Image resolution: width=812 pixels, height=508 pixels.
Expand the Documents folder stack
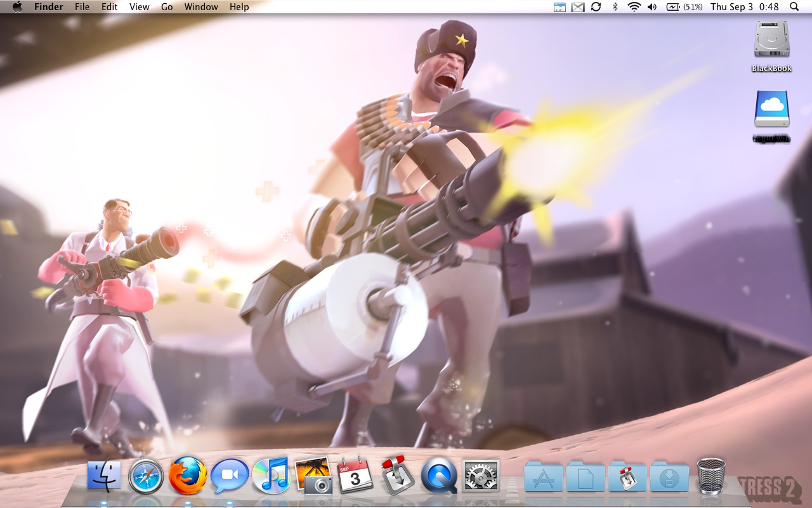pyautogui.click(x=586, y=476)
